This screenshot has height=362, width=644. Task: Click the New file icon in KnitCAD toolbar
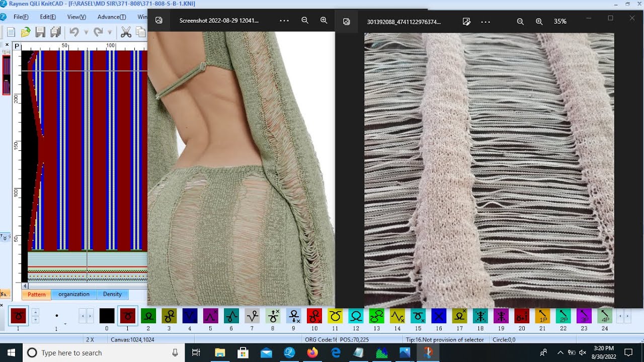tap(11, 33)
